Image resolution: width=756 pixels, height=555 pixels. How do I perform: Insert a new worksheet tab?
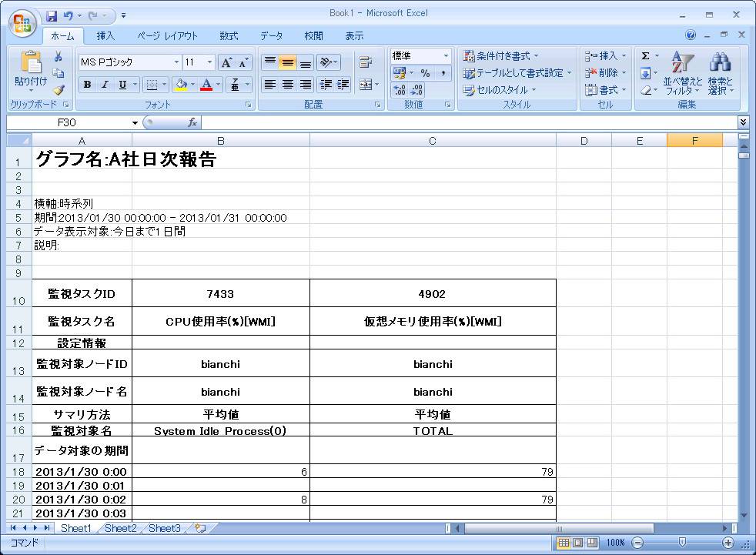(x=200, y=528)
